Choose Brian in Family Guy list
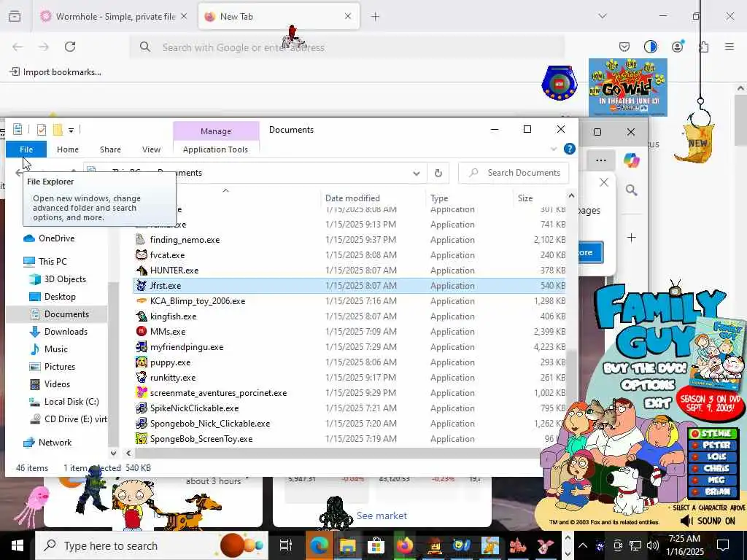The height and width of the screenshot is (560, 747). pyautogui.click(x=713, y=491)
